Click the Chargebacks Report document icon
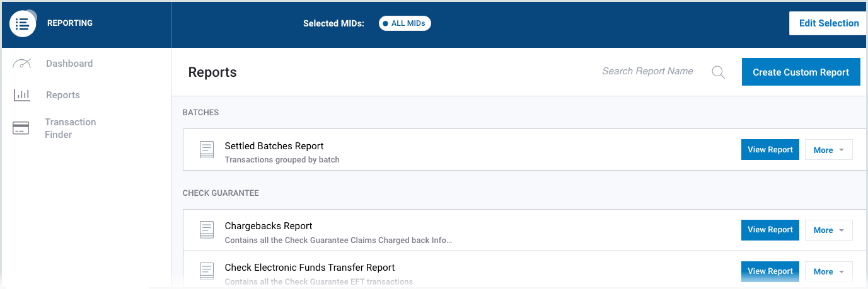The width and height of the screenshot is (868, 289). click(207, 230)
